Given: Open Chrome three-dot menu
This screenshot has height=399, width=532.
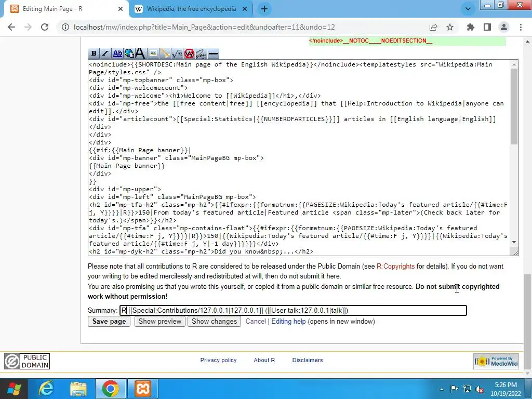Looking at the screenshot, I should pyautogui.click(x=521, y=27).
